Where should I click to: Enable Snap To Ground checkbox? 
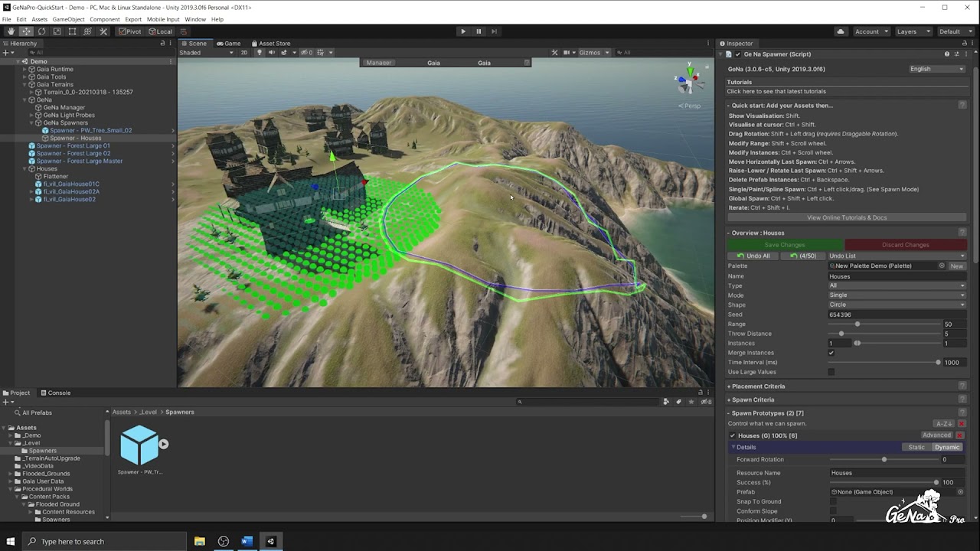tap(833, 502)
